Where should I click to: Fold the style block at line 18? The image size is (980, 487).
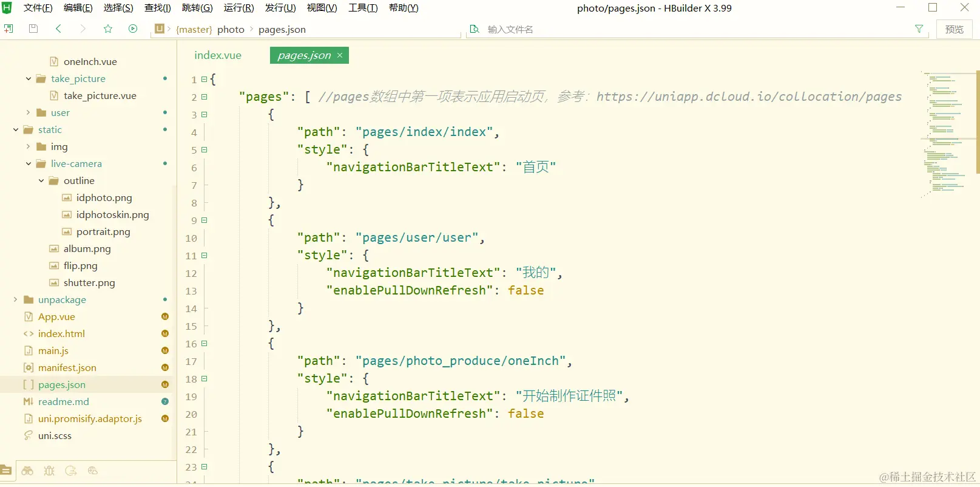click(x=204, y=378)
